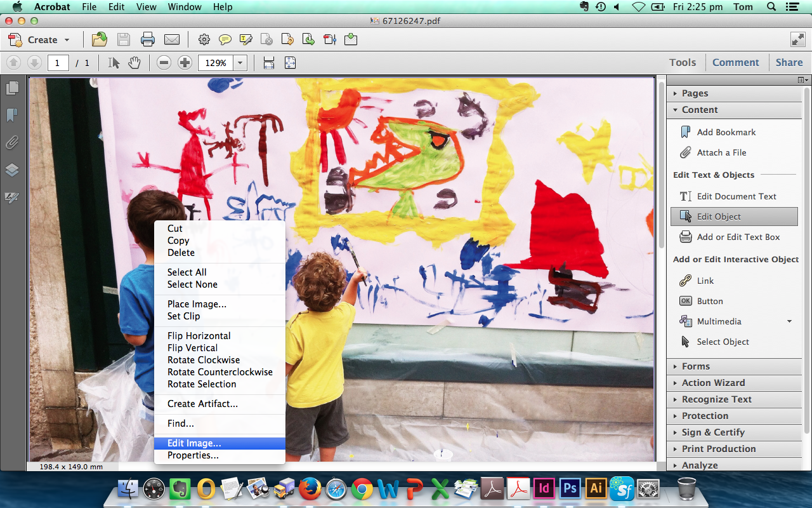
Task: Click the email envelope icon
Action: (x=172, y=39)
